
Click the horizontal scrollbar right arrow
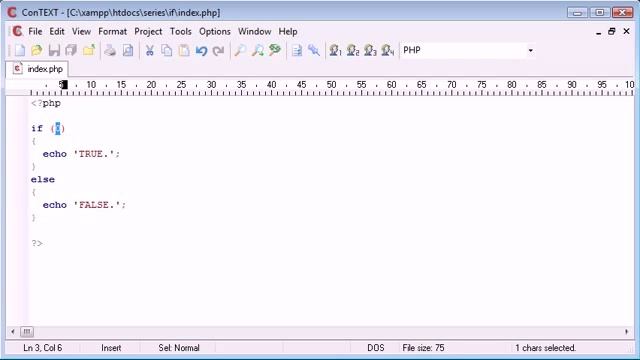(x=627, y=332)
